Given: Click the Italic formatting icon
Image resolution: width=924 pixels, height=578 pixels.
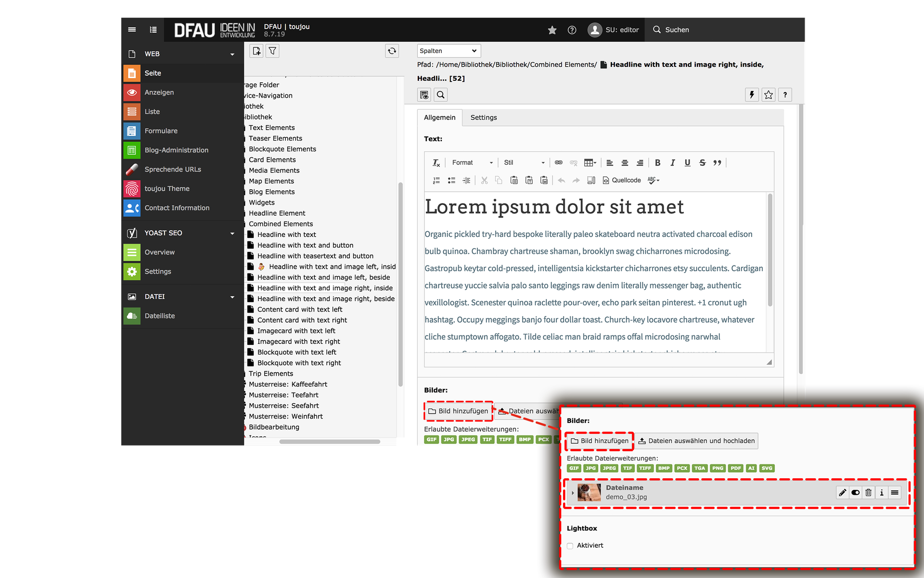Looking at the screenshot, I should pos(672,163).
